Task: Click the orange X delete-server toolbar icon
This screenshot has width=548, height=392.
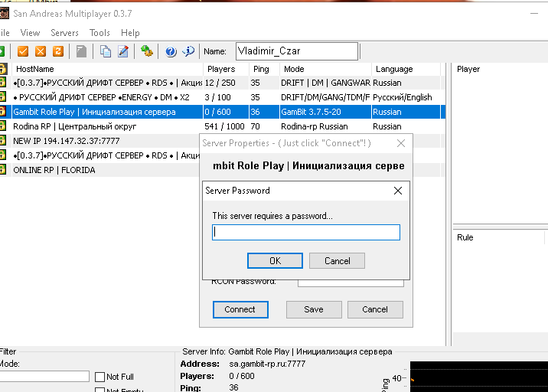Action: tap(40, 51)
